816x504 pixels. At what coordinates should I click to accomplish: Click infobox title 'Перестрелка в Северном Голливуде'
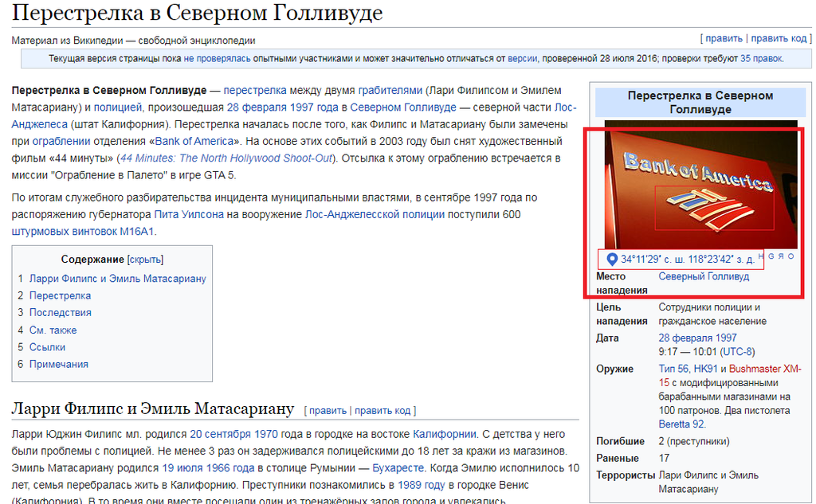[x=700, y=102]
